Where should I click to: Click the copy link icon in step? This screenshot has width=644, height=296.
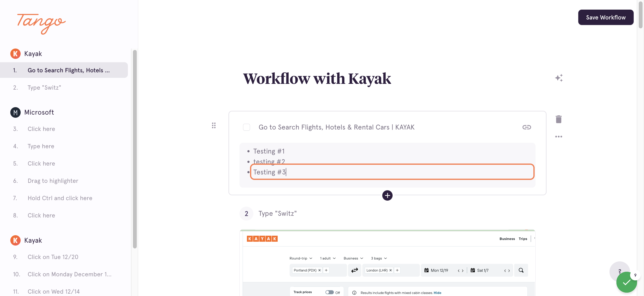point(526,127)
